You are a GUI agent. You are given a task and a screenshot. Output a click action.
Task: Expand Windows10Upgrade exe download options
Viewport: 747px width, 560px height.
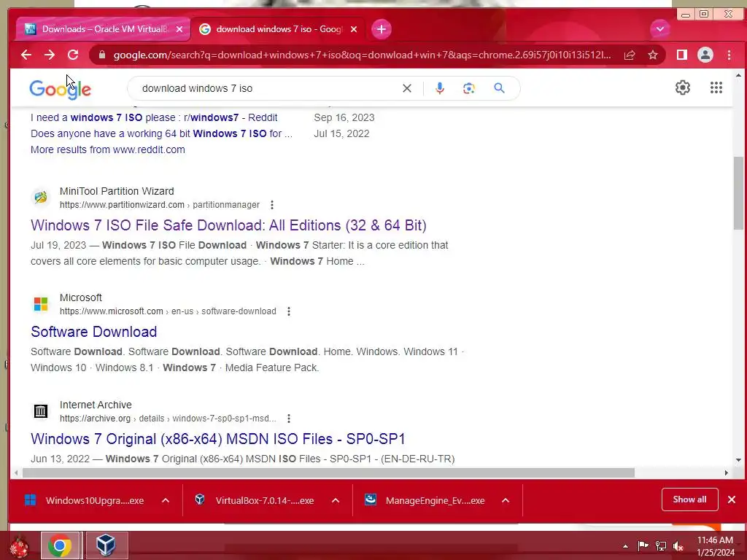(166, 500)
